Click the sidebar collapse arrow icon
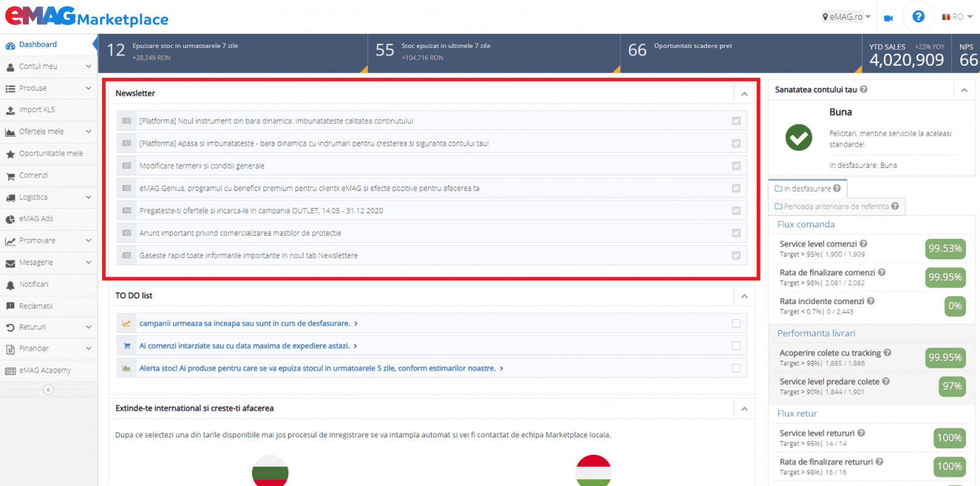The height and width of the screenshot is (486, 980). [48, 390]
